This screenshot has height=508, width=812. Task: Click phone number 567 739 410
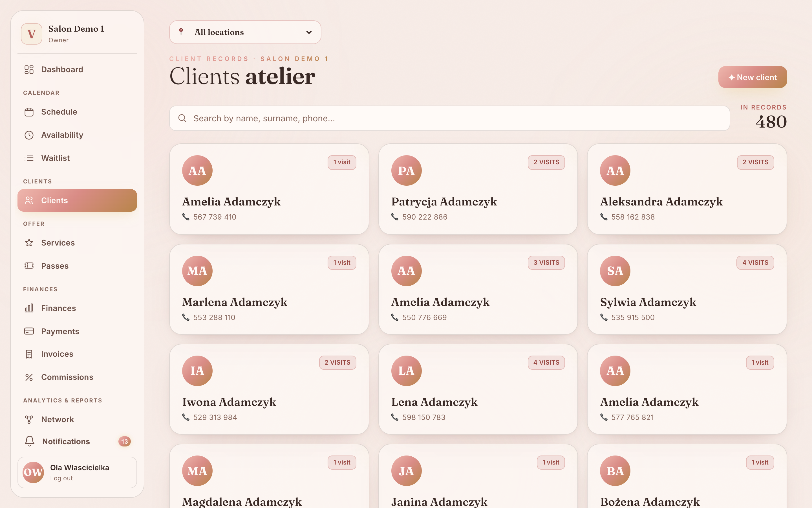(215, 217)
